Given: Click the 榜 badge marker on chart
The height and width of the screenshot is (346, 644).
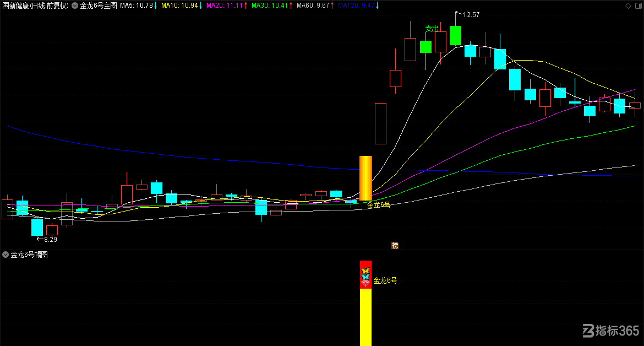Looking at the screenshot, I should coord(395,245).
